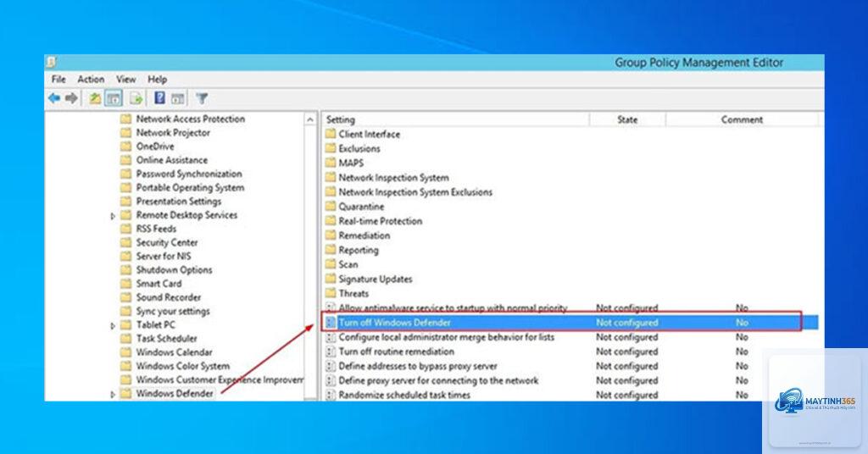Select Portable Operating System folder
This screenshot has width=868, height=454.
[x=191, y=187]
